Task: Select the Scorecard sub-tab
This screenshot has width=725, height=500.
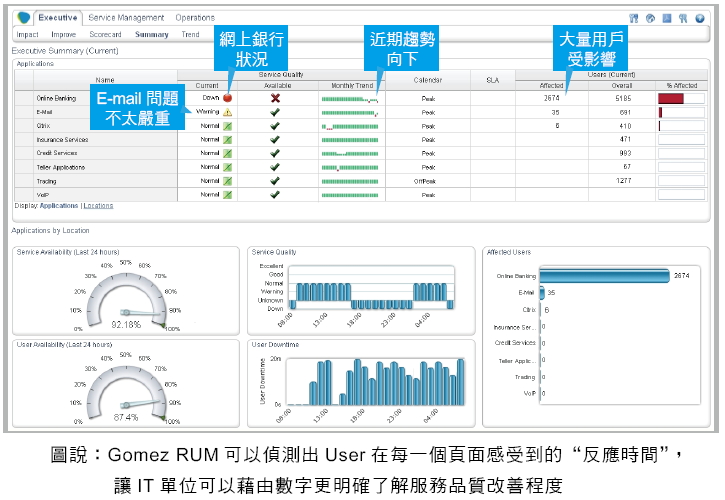Action: click(105, 34)
